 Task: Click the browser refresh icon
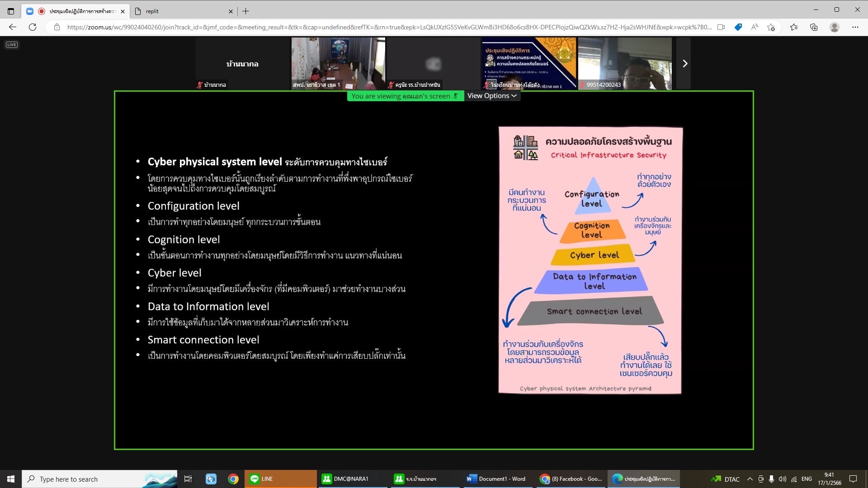coord(33,27)
